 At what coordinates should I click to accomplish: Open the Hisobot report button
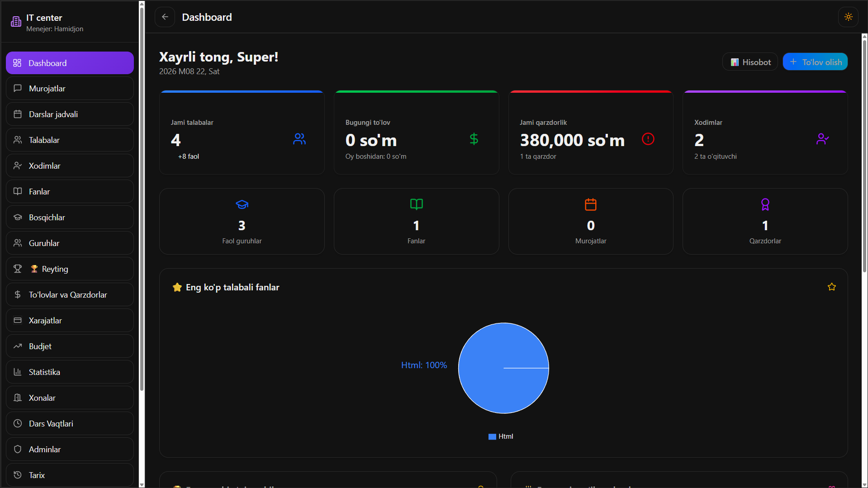[x=750, y=62]
